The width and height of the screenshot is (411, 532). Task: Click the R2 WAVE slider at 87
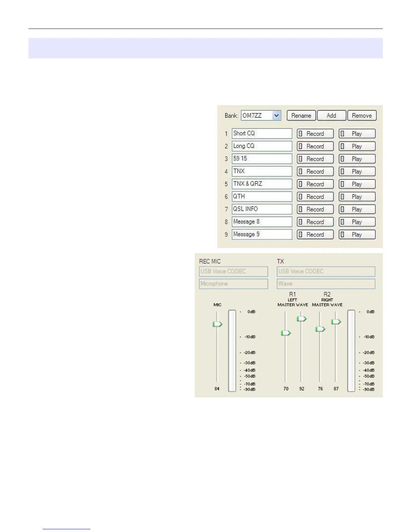point(336,322)
